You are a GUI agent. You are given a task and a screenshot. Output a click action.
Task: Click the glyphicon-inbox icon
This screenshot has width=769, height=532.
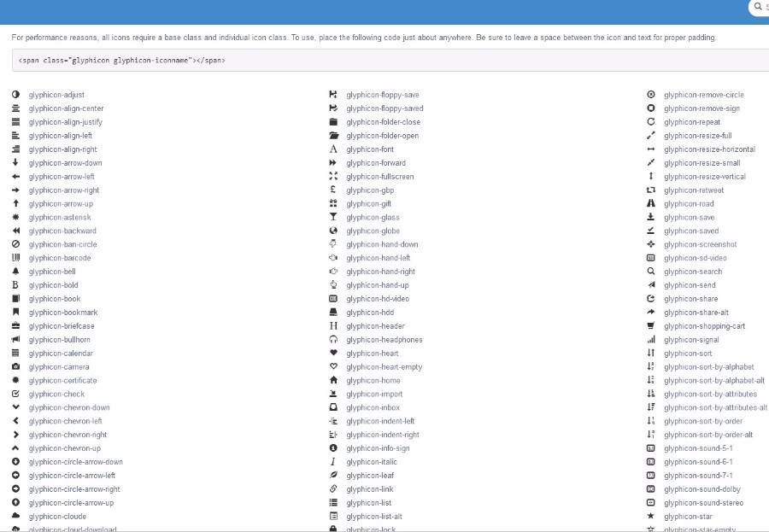333,407
